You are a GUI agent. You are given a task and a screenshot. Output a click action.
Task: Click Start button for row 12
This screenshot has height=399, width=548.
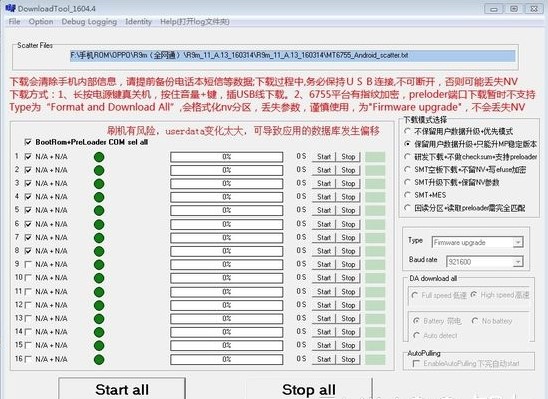[x=324, y=305]
